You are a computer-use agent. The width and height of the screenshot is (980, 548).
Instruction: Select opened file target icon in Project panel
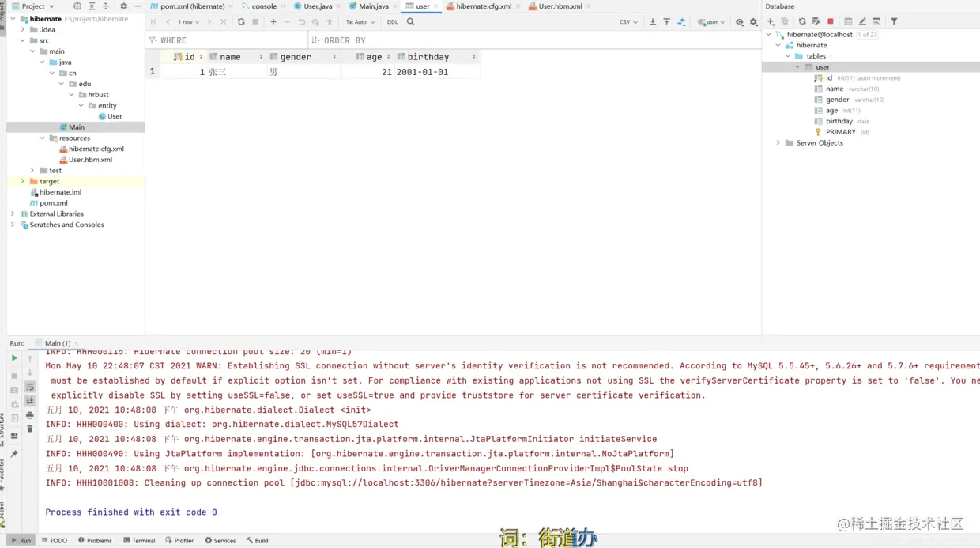[x=77, y=6]
